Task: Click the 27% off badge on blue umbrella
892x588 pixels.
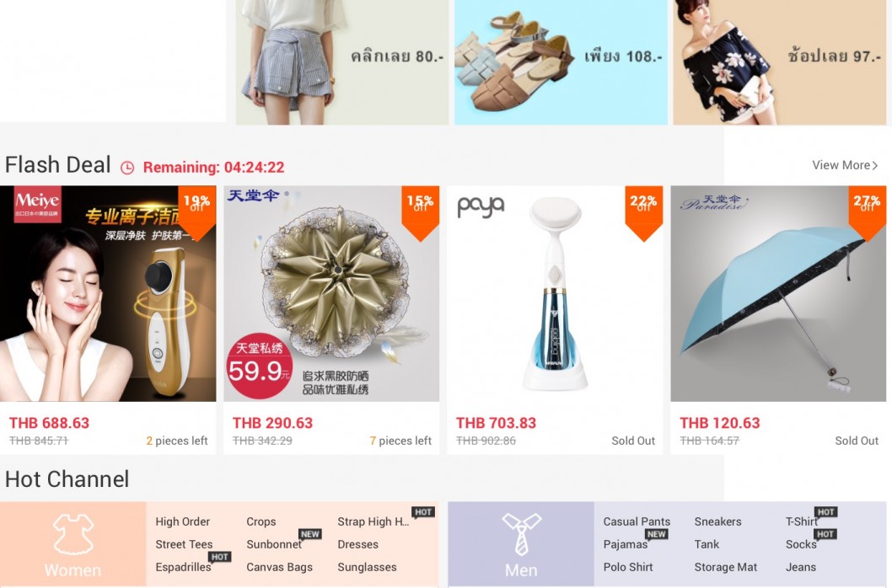Action: coord(867,211)
